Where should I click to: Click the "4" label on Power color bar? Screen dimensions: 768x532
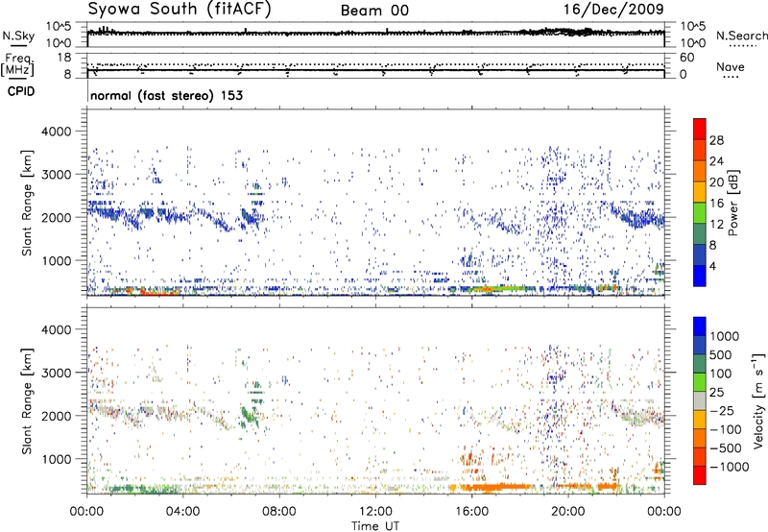pyautogui.click(x=712, y=267)
